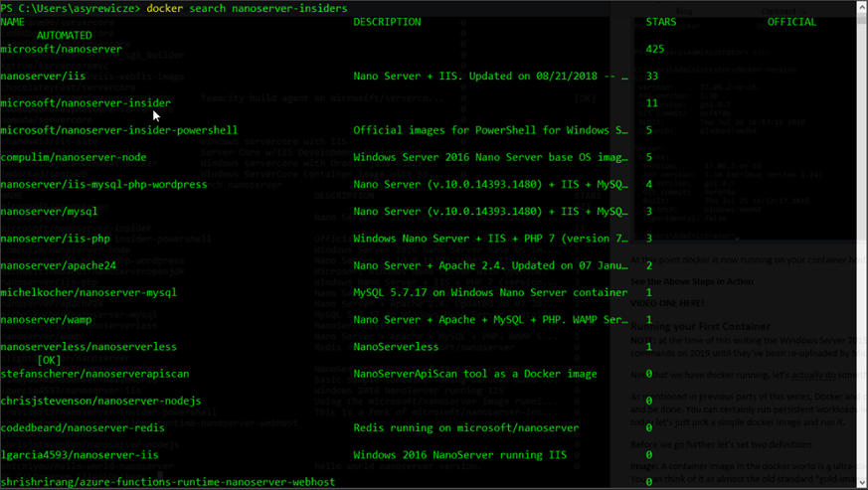Click 'MySQL 5.7.17 on Windows Nano Server container' description

point(490,293)
